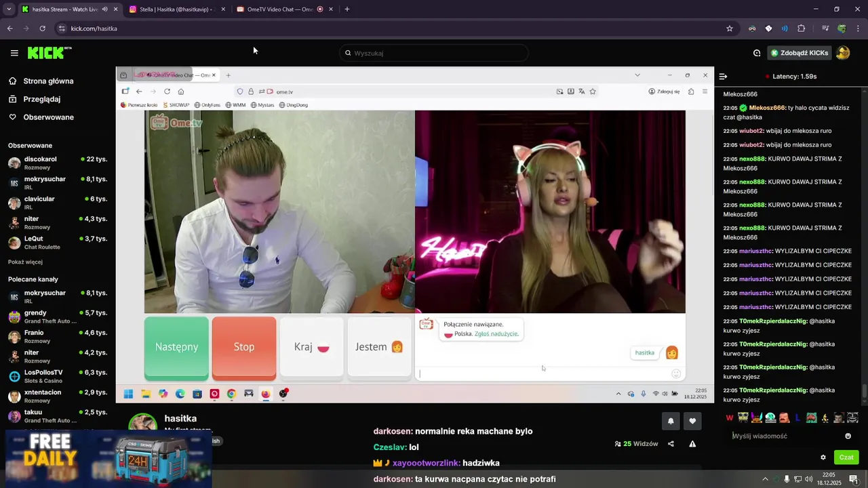
Task: Click the Windows taskbar volume icon
Action: click(x=809, y=479)
